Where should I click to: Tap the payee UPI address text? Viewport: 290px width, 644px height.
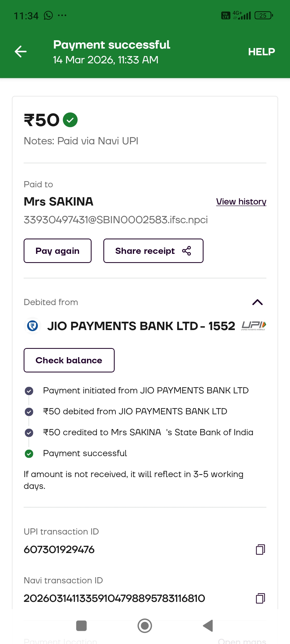tap(115, 220)
